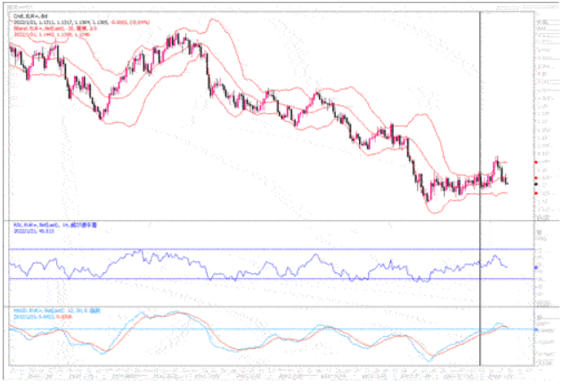Select the blue RSI value marker on axis
The width and height of the screenshot is (564, 392).
(535, 266)
